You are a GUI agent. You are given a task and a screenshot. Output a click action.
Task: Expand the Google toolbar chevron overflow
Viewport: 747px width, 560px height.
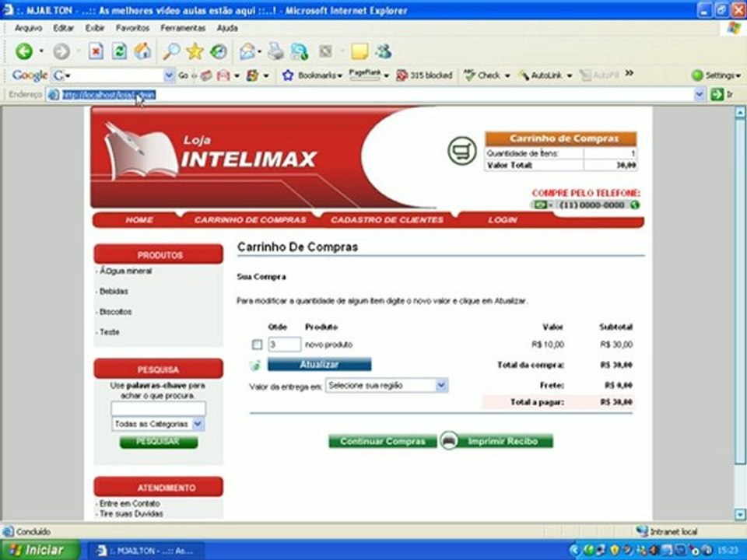click(x=630, y=73)
